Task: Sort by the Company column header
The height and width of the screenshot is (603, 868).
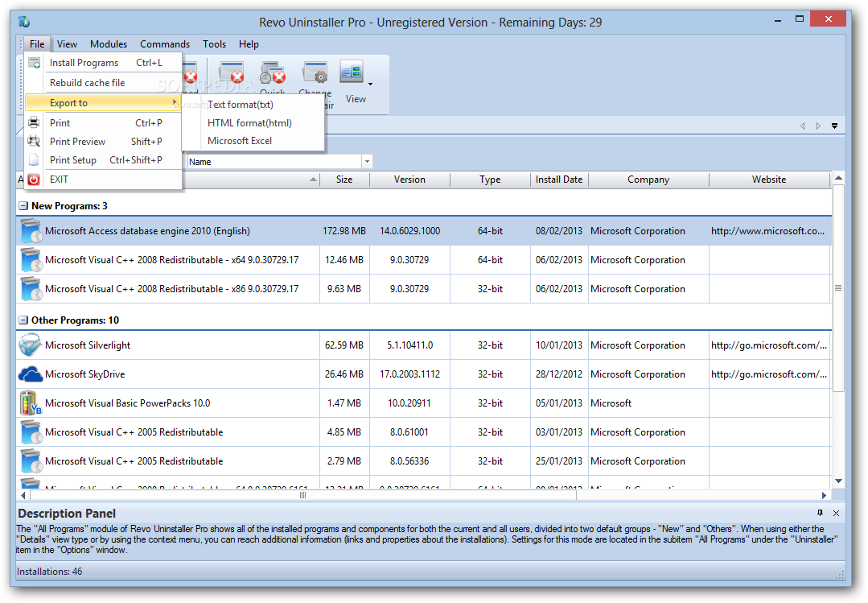Action: tap(648, 179)
